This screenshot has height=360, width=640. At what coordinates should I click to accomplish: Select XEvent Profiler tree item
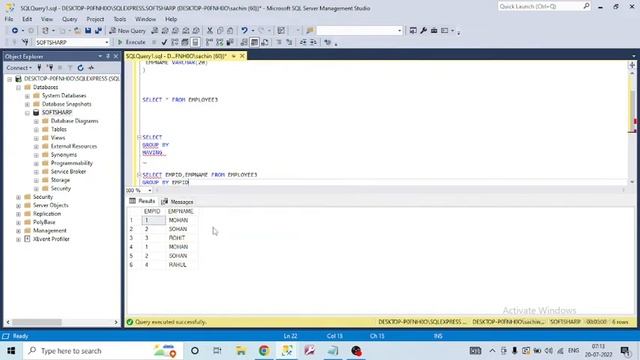click(x=51, y=239)
